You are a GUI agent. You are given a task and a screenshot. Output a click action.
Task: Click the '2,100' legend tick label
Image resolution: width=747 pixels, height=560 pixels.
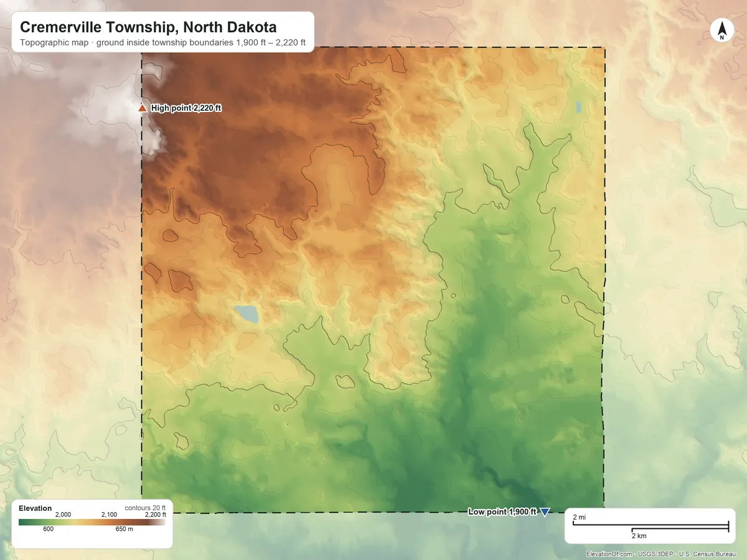pyautogui.click(x=109, y=515)
